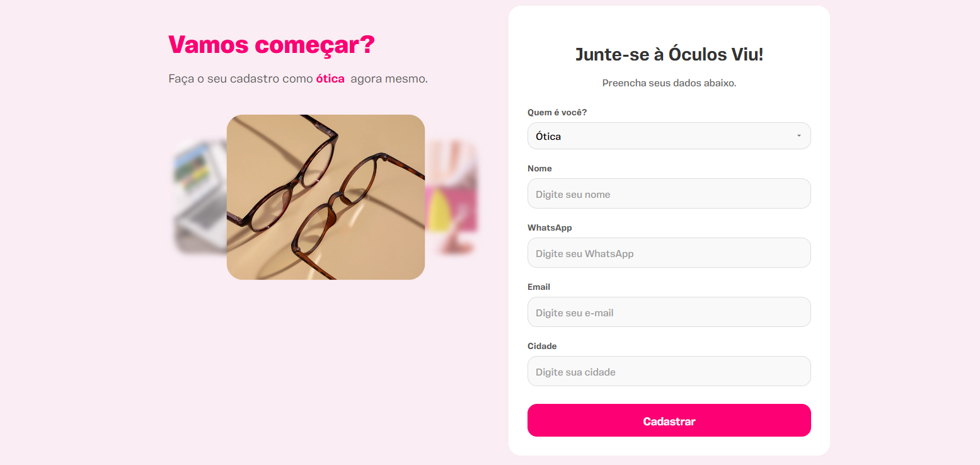980x465 pixels.
Task: Select the 'Digite seu e-mail' field
Action: [669, 312]
